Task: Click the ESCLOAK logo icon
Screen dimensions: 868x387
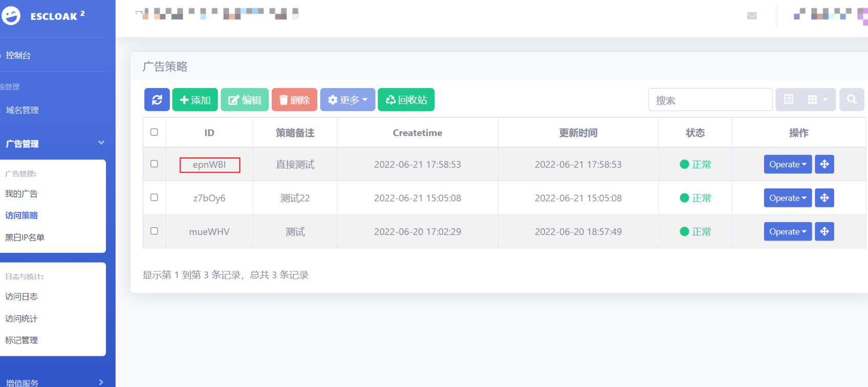Action: coord(11,16)
